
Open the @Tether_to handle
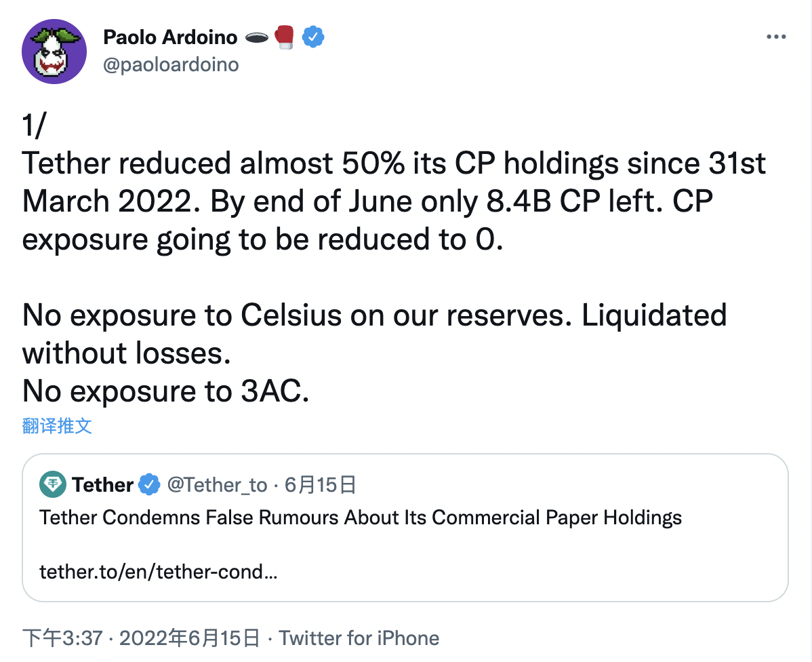(x=217, y=485)
